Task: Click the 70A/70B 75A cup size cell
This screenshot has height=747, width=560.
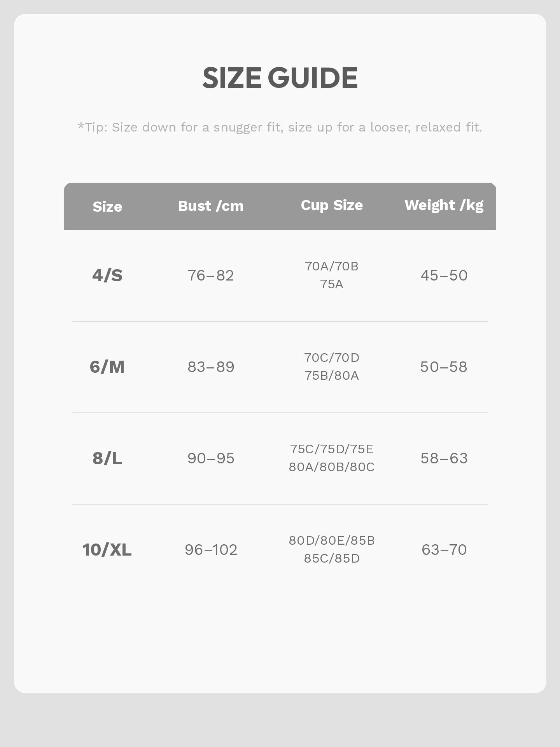Action: (x=332, y=275)
